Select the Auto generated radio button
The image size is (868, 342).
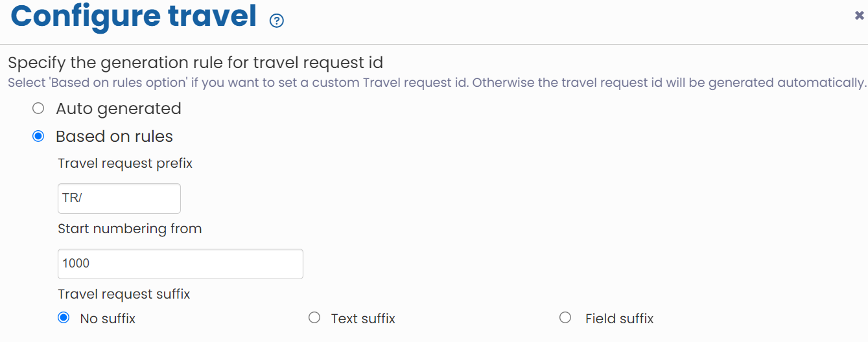click(x=38, y=108)
